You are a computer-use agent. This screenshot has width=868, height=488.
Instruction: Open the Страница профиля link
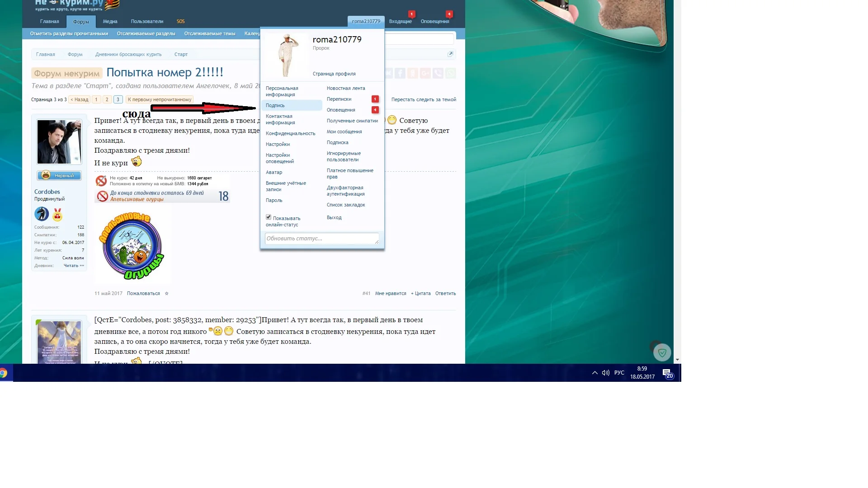334,74
